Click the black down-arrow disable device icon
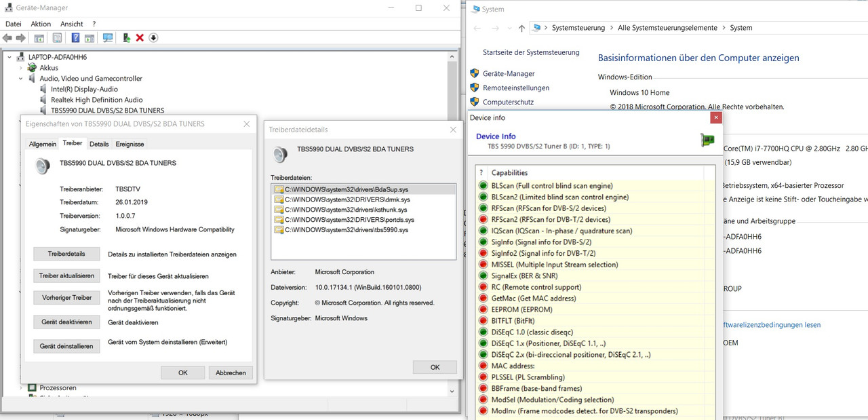Screen dimensions: 868x420 pos(153,38)
